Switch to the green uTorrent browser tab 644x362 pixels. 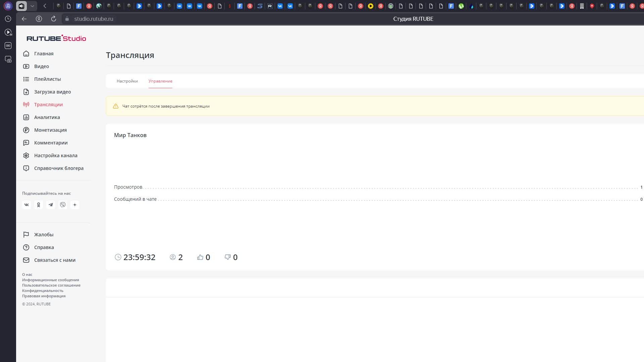pyautogui.click(x=461, y=6)
